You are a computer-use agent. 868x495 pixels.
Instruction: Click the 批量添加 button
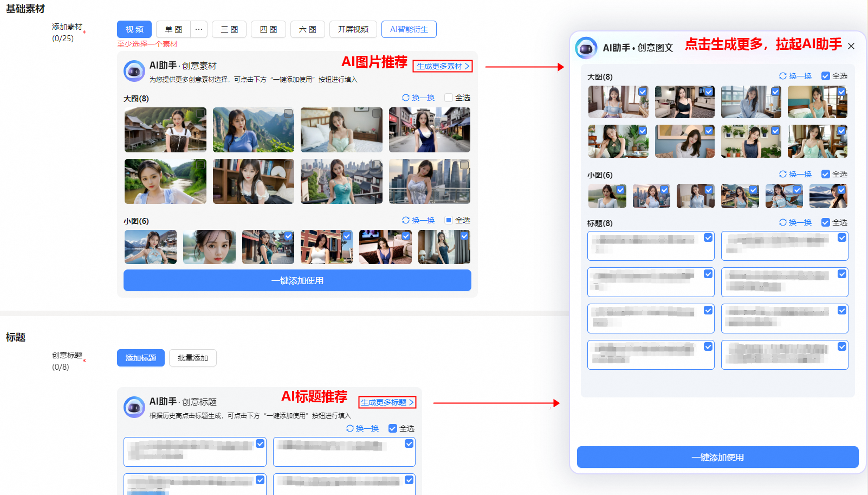(193, 358)
